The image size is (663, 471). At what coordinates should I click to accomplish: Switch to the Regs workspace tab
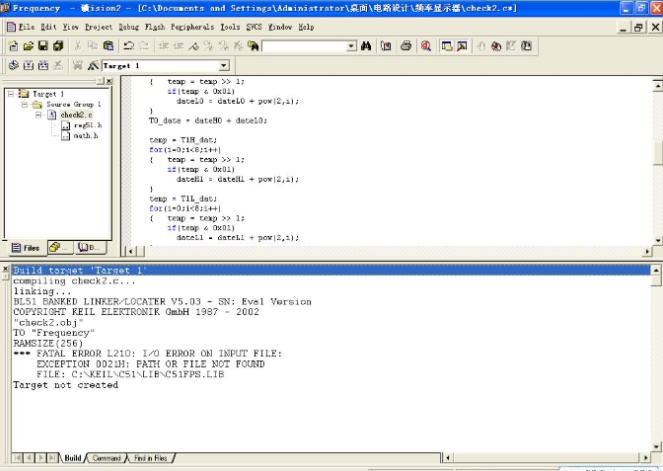[x=60, y=248]
